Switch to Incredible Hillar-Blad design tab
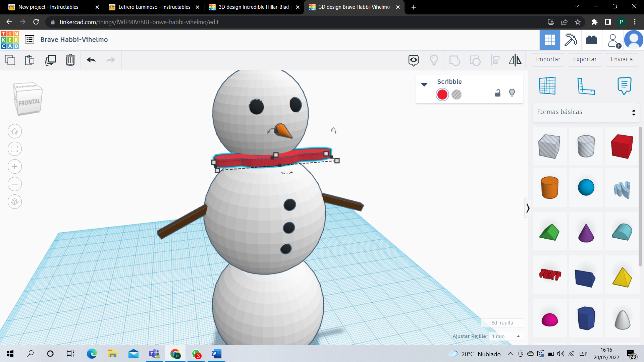This screenshot has width=644, height=362. pyautogui.click(x=254, y=7)
